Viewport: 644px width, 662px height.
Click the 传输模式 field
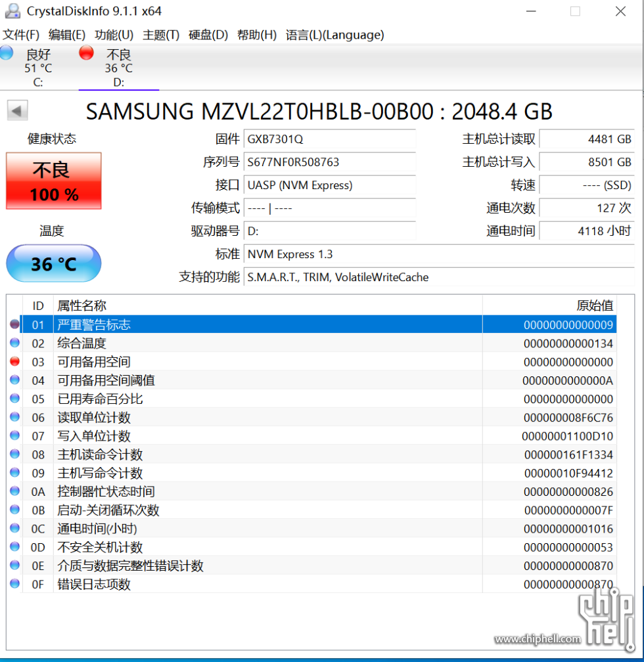coord(330,208)
